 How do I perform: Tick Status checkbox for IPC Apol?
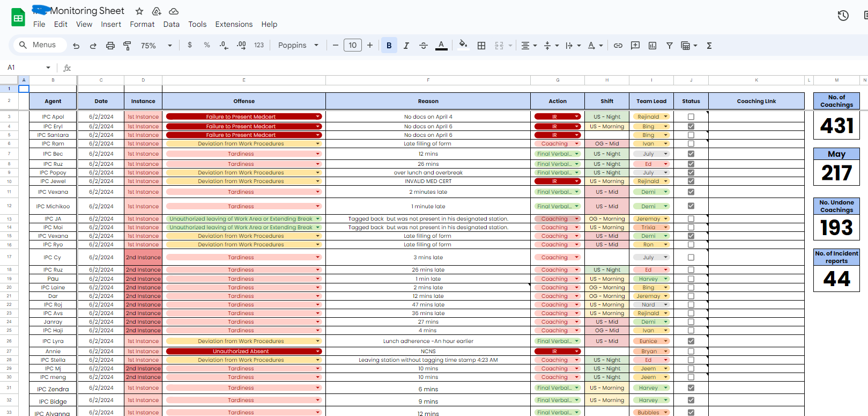[691, 116]
